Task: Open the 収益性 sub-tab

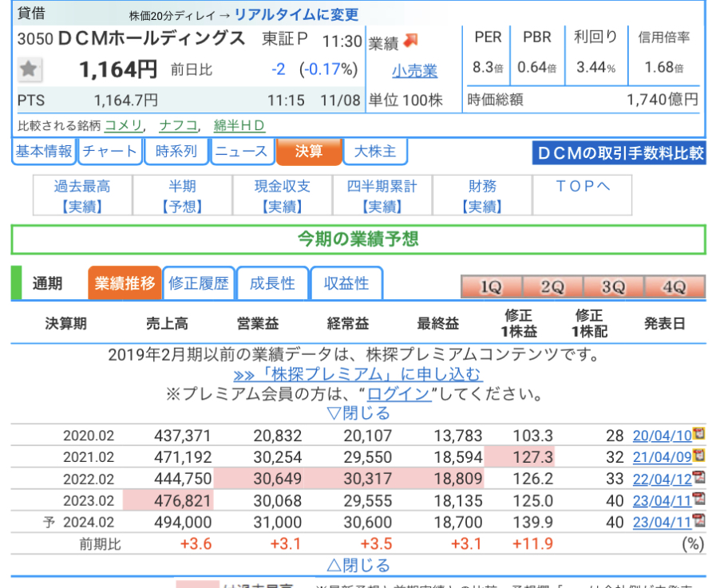Action: click(346, 283)
